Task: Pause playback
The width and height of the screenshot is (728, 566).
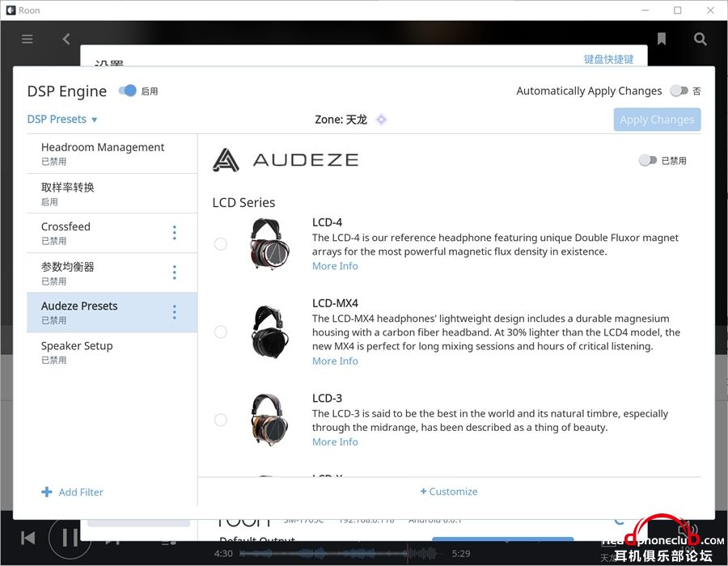Action: pyautogui.click(x=70, y=539)
